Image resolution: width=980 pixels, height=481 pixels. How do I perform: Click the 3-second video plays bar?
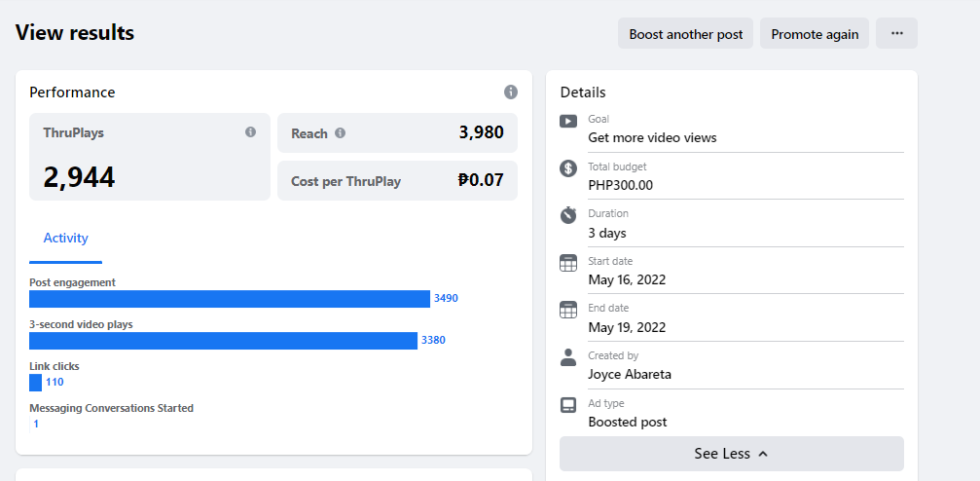223,340
